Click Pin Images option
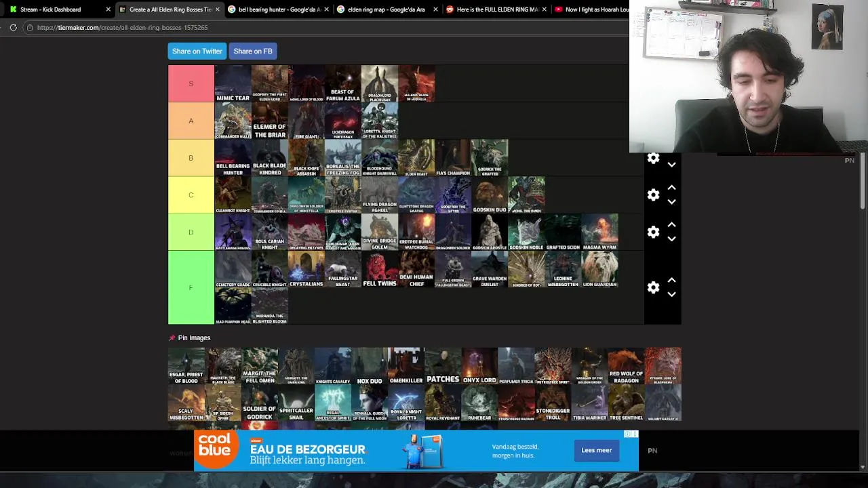Screen dimensions: 868x488 [189, 338]
